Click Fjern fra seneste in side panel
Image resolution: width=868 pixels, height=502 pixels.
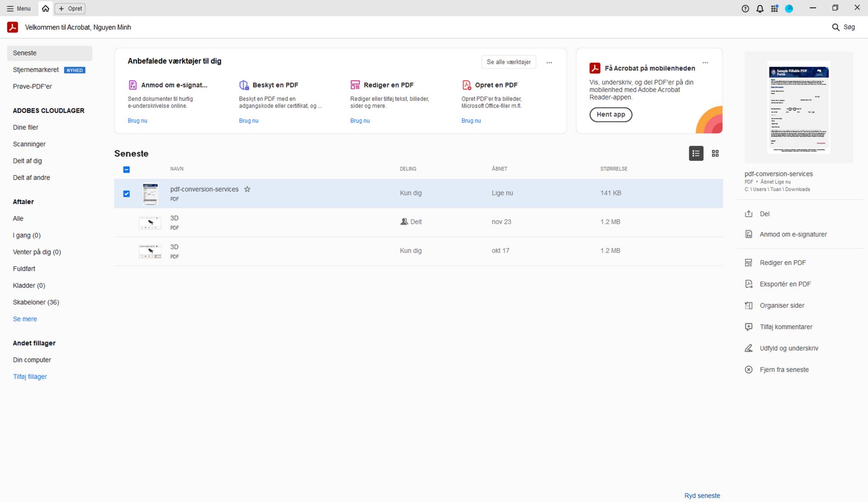tap(784, 370)
